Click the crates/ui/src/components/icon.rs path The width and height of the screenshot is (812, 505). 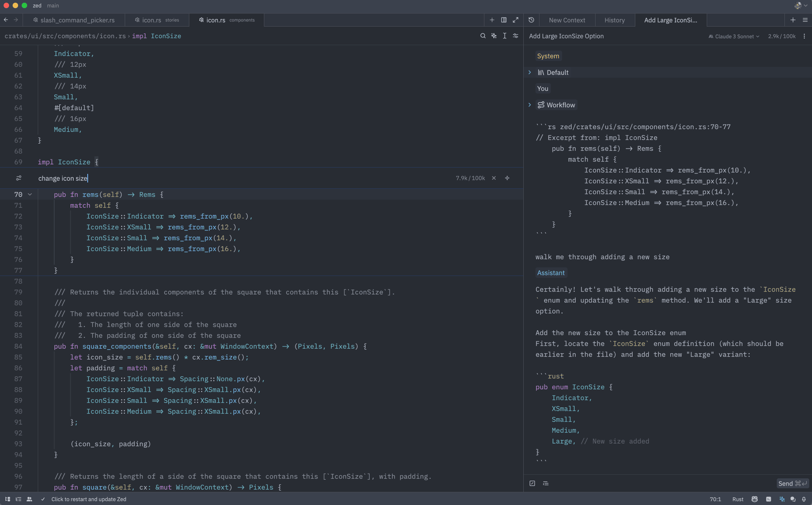65,36
